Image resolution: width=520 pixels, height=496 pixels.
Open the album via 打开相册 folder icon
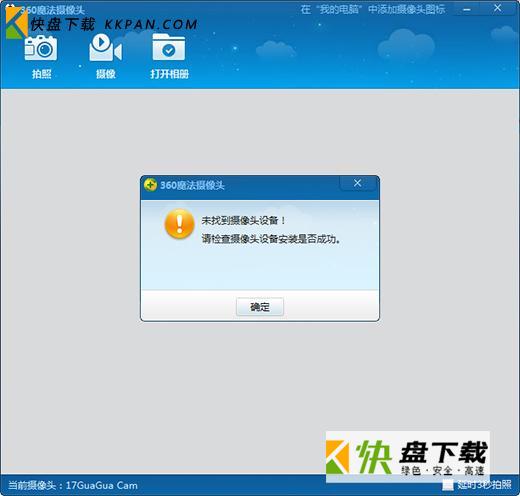tap(169, 47)
